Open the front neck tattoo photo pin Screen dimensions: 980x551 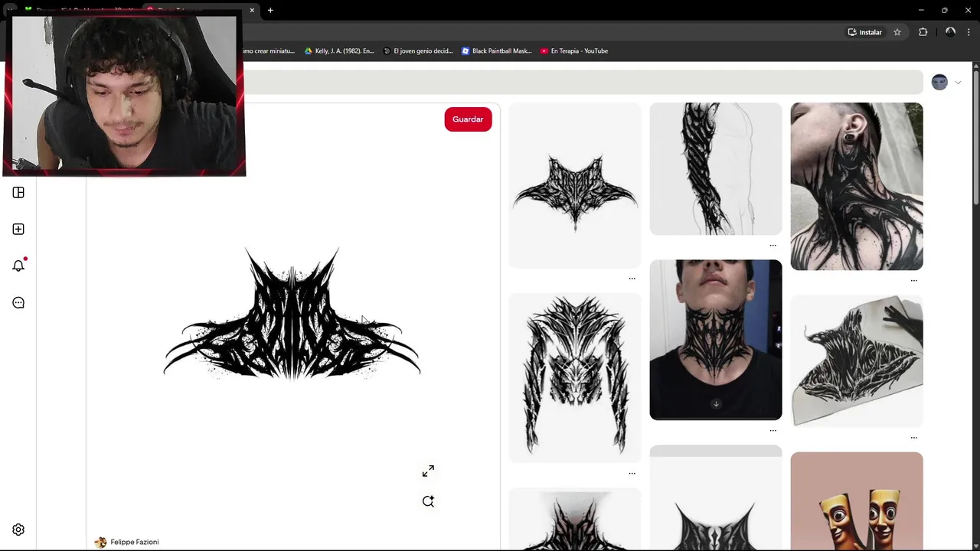[716, 340]
